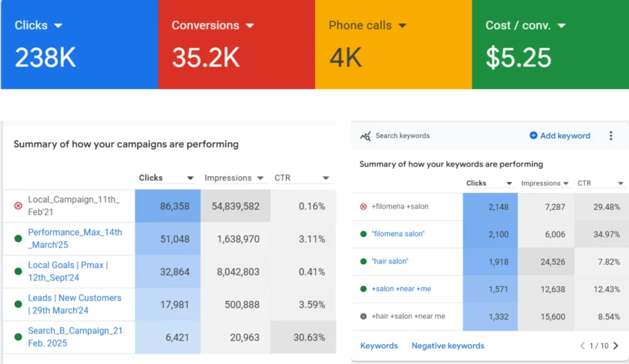
Task: Switch to the Negative keywords tab
Action: pyautogui.click(x=448, y=346)
